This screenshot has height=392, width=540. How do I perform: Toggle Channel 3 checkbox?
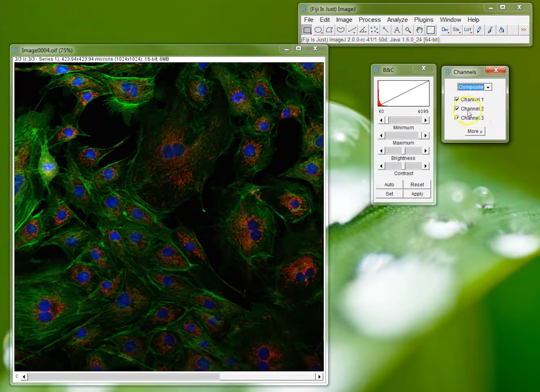pyautogui.click(x=457, y=118)
